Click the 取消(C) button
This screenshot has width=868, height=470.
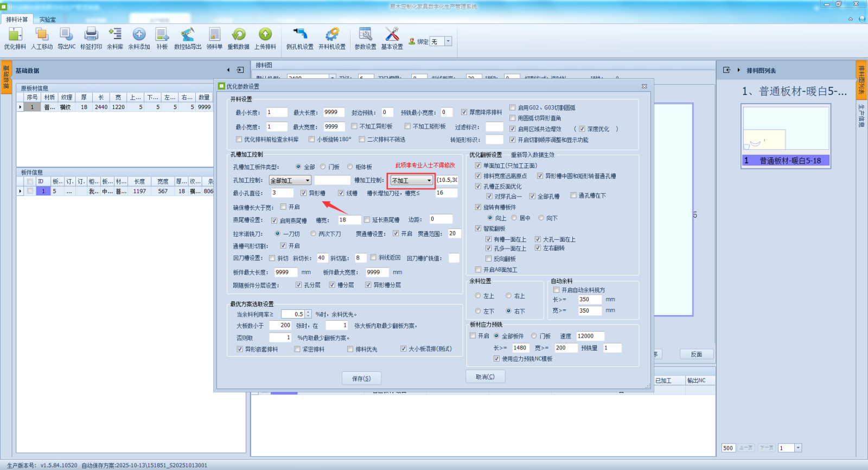click(x=485, y=377)
